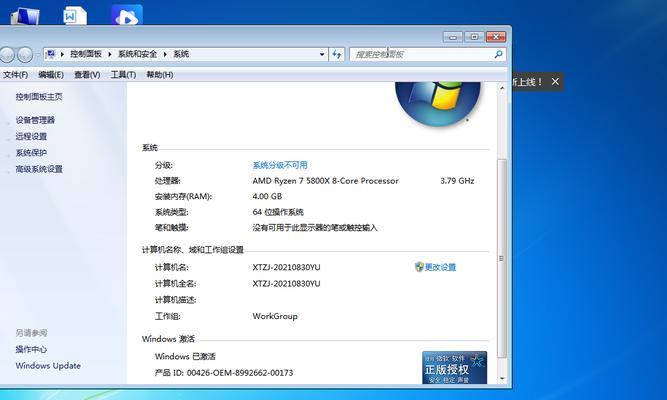Expand the arrow before 控制面板 breadcrumb

62,54
